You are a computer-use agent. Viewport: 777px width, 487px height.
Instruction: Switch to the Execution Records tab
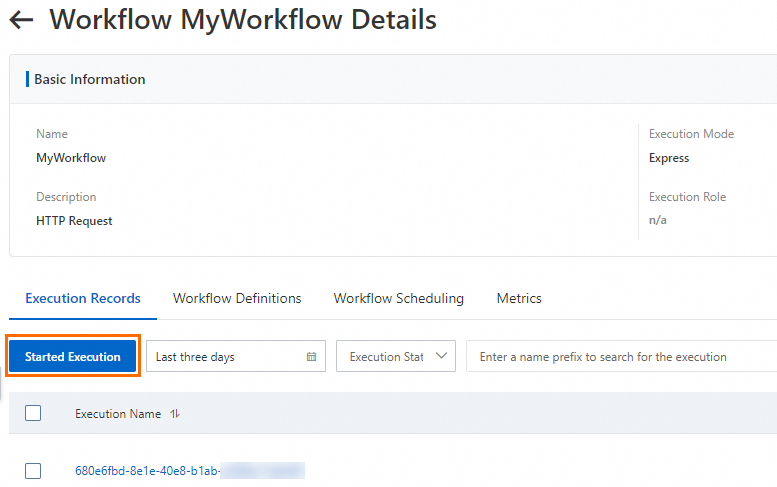[83, 298]
